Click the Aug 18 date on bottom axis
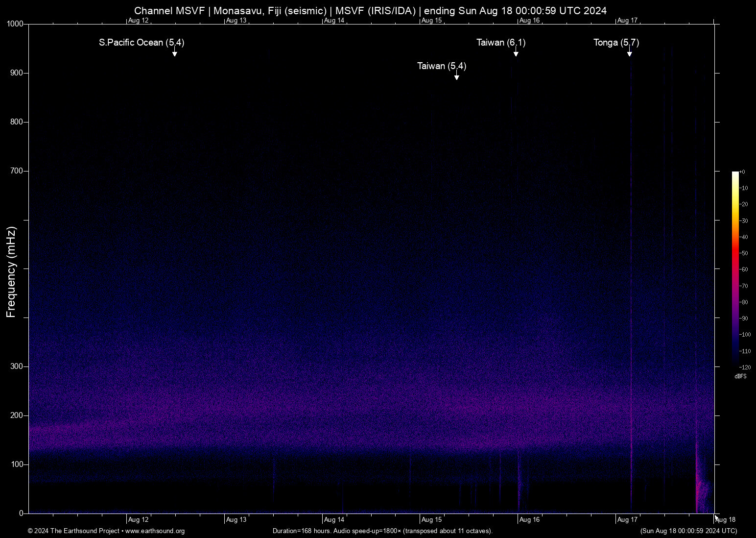 [725, 520]
